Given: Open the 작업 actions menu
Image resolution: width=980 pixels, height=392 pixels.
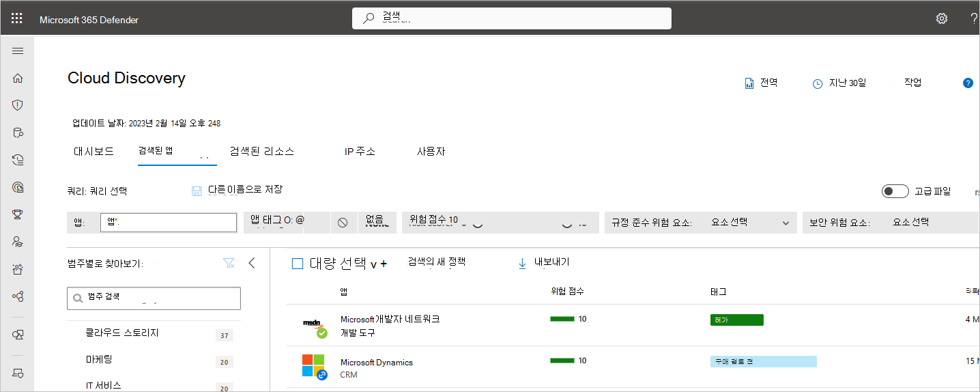Looking at the screenshot, I should point(913,82).
